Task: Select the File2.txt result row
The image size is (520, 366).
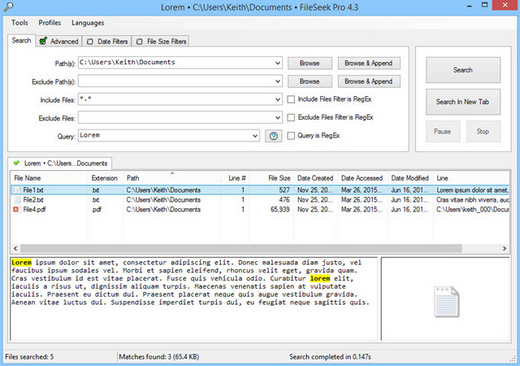Action: 260,200
